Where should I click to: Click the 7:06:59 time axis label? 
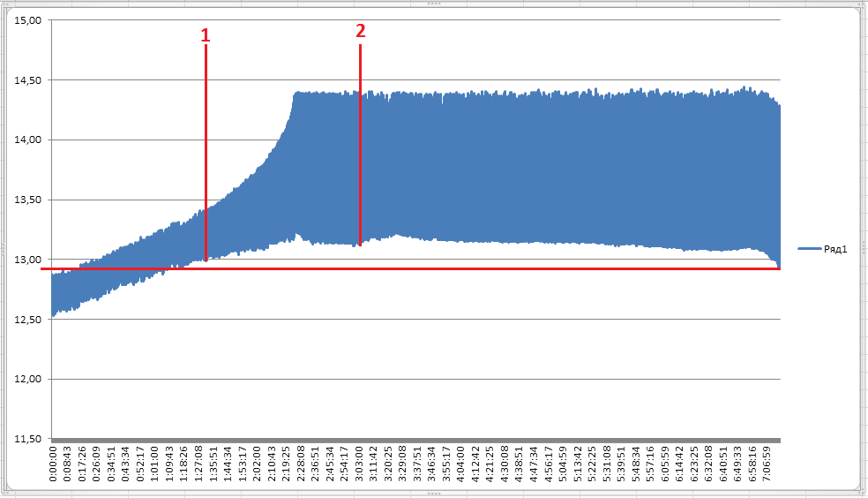point(767,464)
